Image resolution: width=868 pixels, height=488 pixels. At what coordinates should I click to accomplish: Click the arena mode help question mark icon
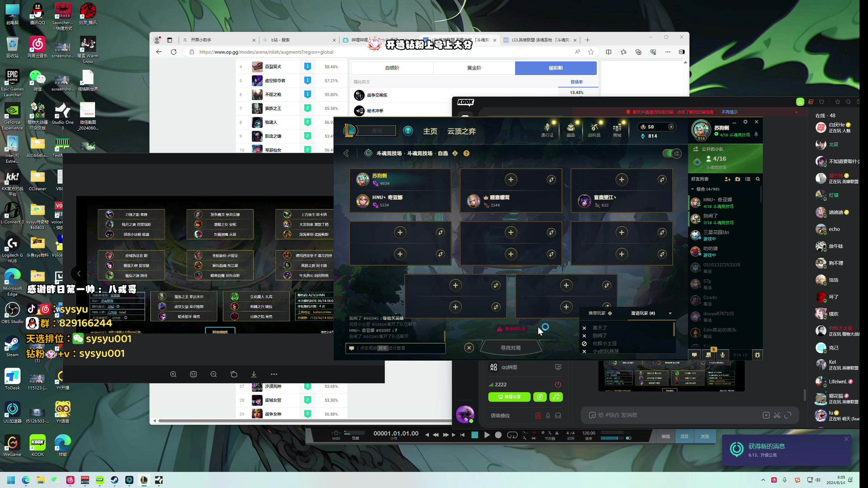[467, 153]
